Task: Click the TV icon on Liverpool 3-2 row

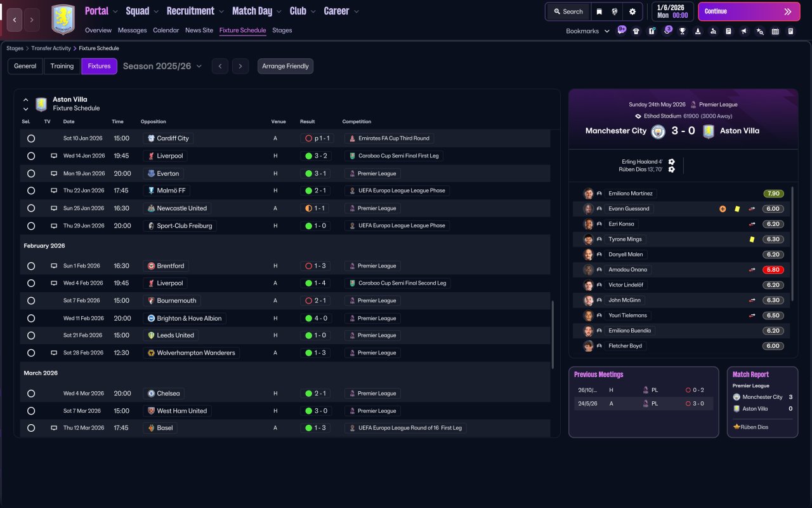Action: [54, 156]
